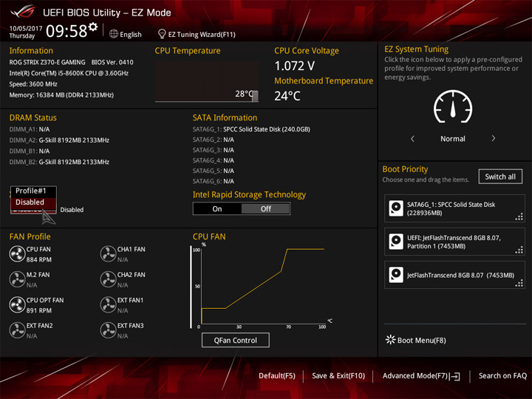Load Default(F5) settings
532x399 pixels.
pos(277,376)
